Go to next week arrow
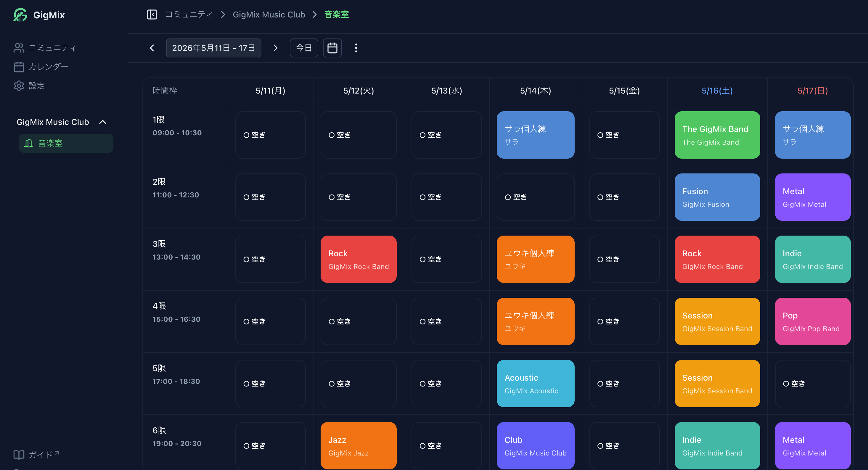 click(x=275, y=48)
